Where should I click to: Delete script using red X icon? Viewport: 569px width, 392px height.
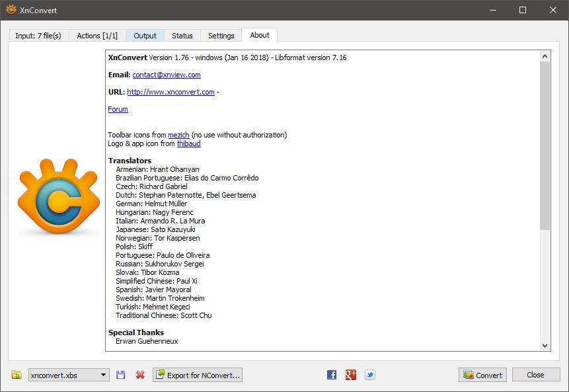click(140, 375)
